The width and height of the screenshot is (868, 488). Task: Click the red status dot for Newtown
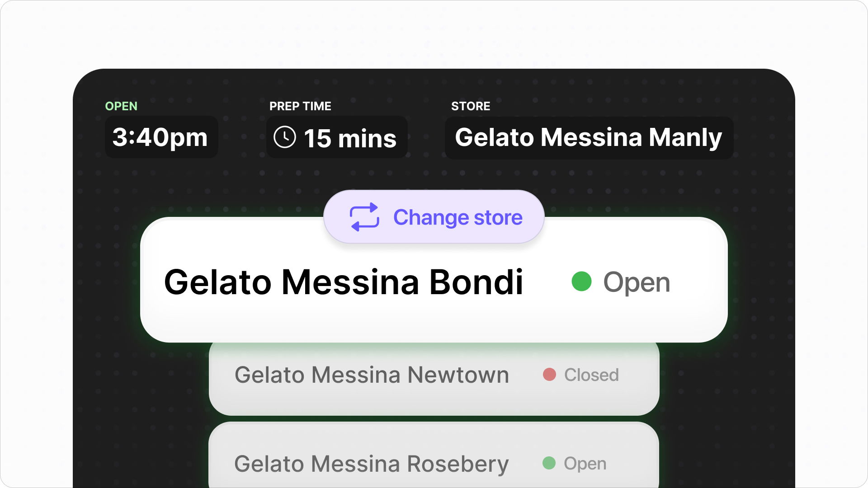pos(549,375)
